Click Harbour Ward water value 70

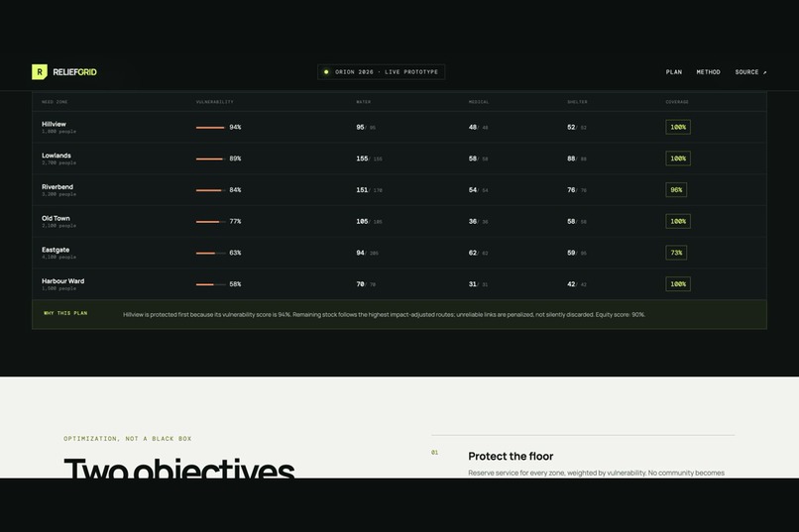pos(360,284)
